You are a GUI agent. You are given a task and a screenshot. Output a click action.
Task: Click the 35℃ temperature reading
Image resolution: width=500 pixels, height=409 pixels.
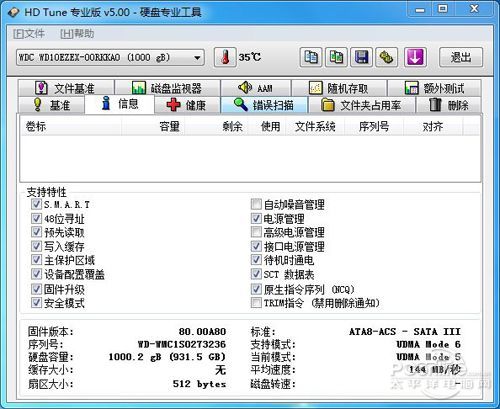pos(250,57)
